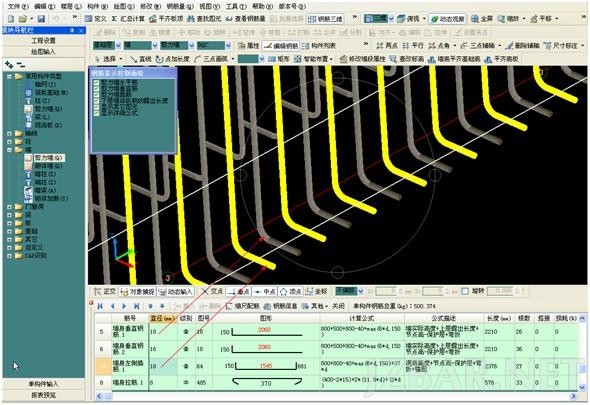The height and width of the screenshot is (405, 590).
Task: Click the 工程设置 navigation button
Action: [44, 40]
